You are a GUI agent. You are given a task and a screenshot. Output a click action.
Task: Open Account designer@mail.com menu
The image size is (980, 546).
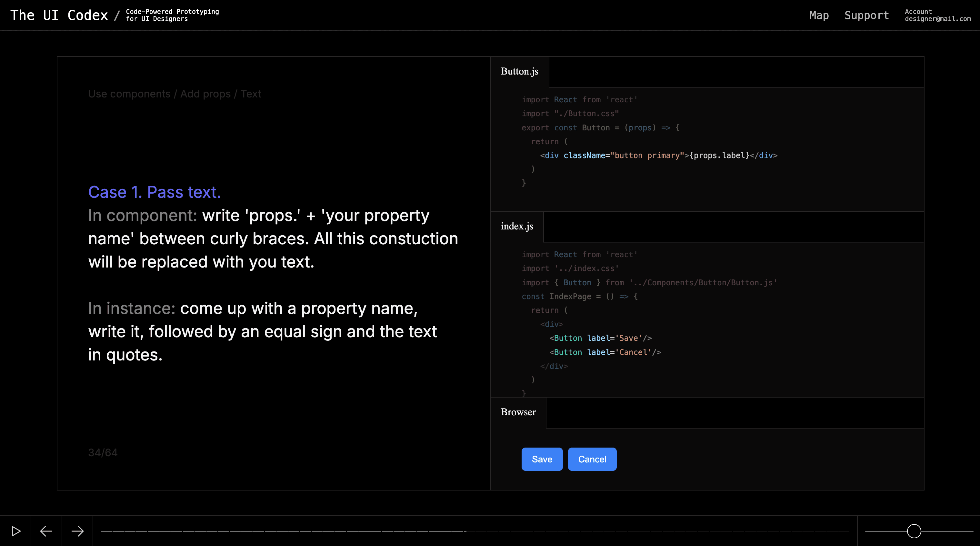[937, 15]
